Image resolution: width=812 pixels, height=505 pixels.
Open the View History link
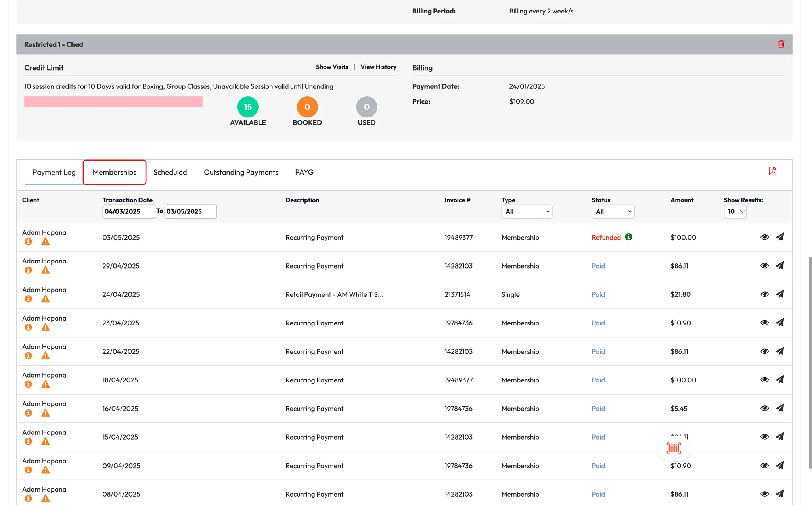(378, 67)
